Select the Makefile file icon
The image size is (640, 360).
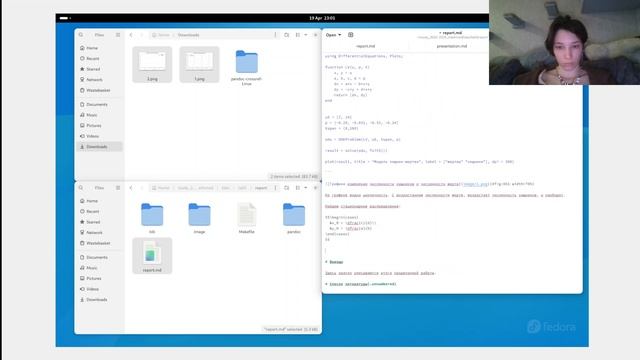(247, 218)
